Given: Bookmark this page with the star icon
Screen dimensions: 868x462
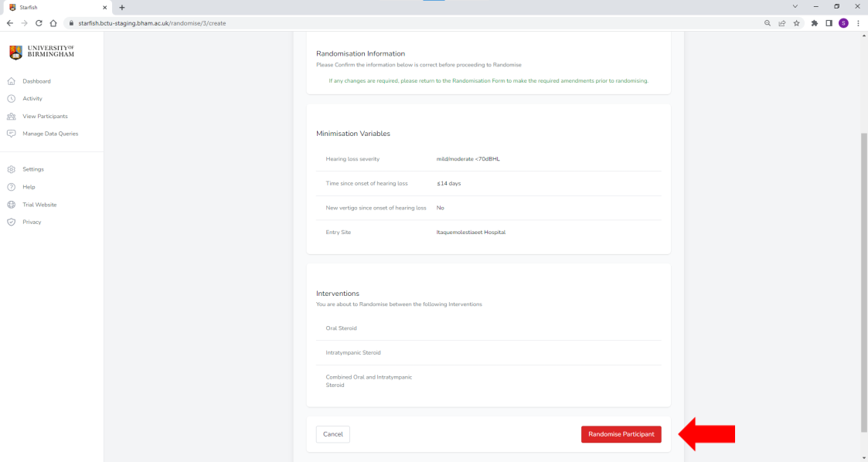Looking at the screenshot, I should (796, 23).
